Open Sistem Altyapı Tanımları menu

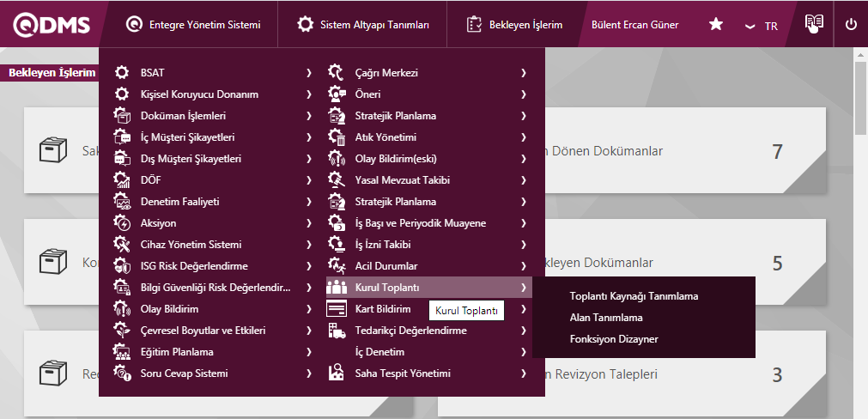364,25
